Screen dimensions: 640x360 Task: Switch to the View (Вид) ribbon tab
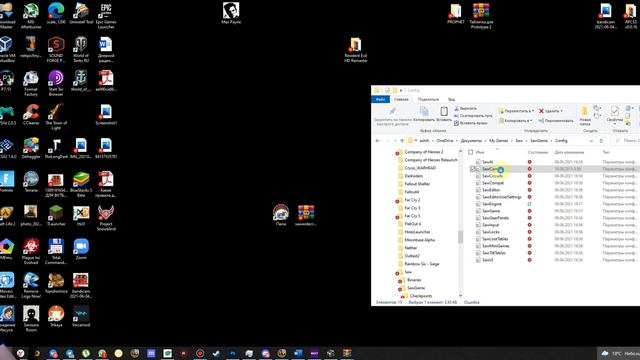451,99
